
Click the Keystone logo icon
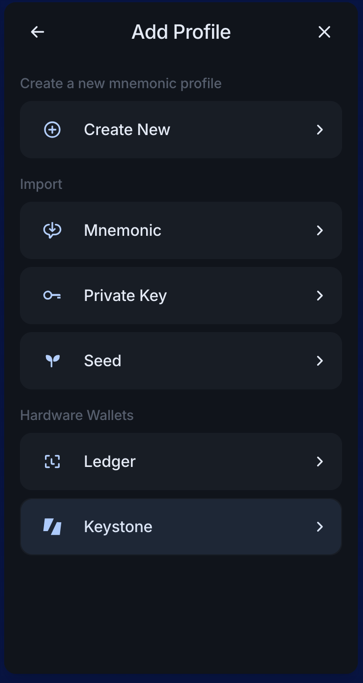coord(52,527)
